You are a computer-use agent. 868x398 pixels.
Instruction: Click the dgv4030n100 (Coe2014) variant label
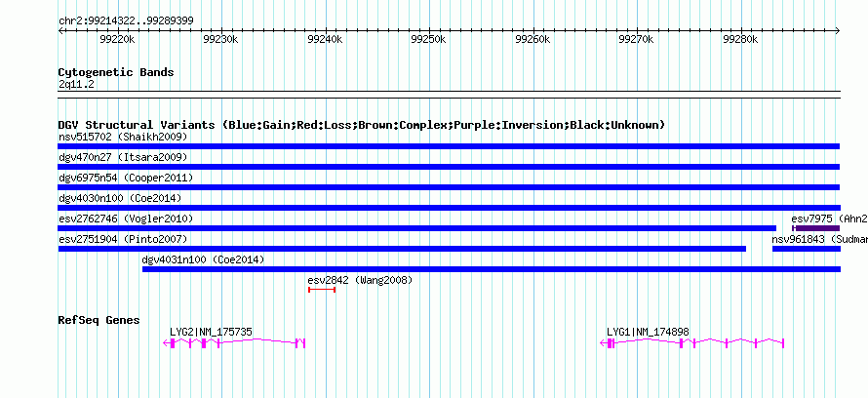(120, 198)
